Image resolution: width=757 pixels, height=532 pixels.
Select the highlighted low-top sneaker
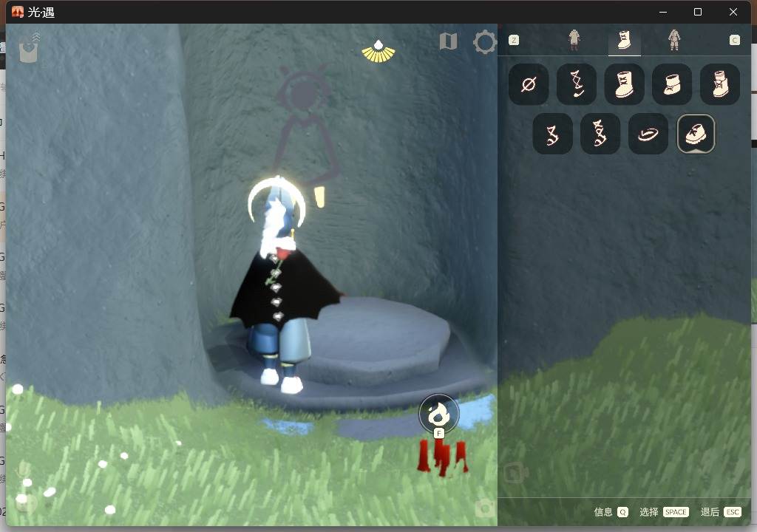(696, 134)
